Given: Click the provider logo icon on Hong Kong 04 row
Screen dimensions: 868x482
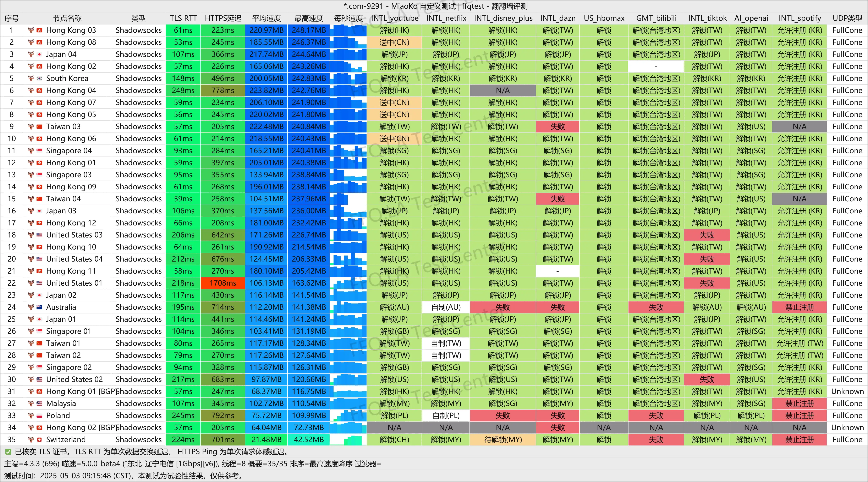Looking at the screenshot, I should [31, 91].
